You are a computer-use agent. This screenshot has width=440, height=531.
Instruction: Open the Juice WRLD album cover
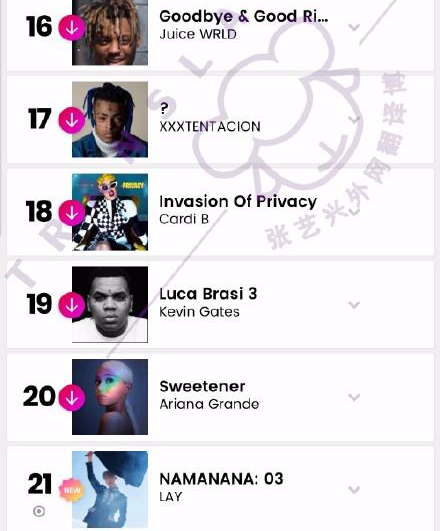[110, 33]
